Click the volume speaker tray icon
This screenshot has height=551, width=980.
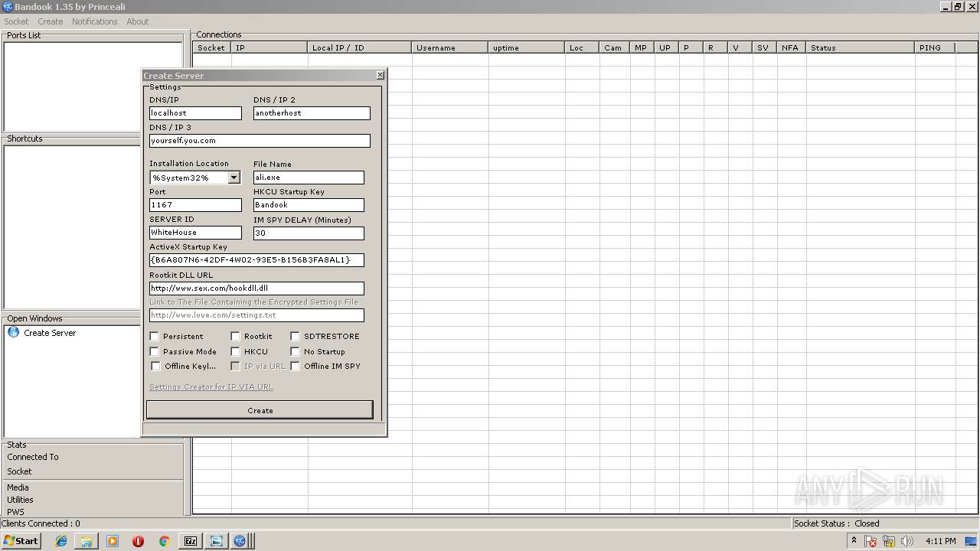[x=907, y=541]
